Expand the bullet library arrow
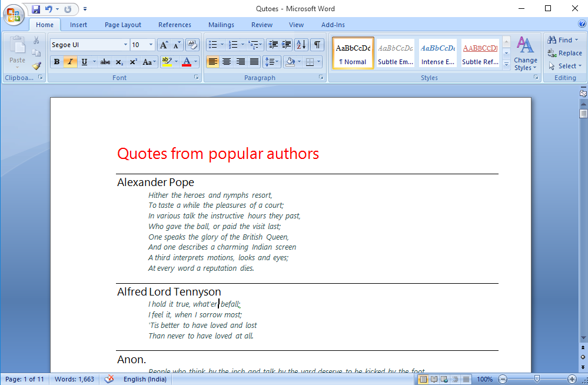Screen dimensions: 588x385 tap(222, 45)
